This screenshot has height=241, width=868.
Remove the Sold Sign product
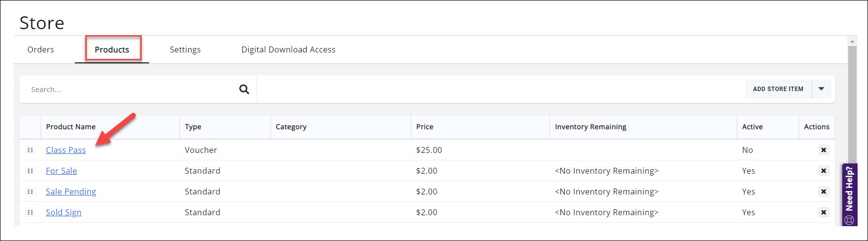[x=823, y=212]
